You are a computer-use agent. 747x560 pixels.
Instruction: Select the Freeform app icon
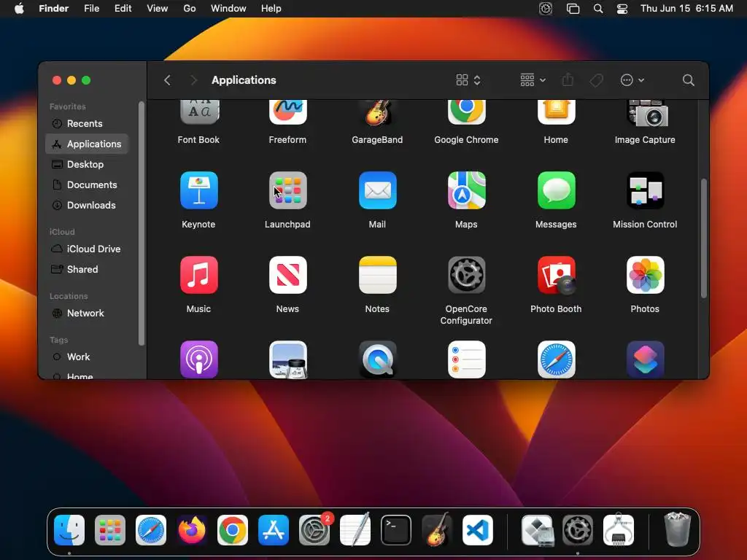click(x=287, y=112)
